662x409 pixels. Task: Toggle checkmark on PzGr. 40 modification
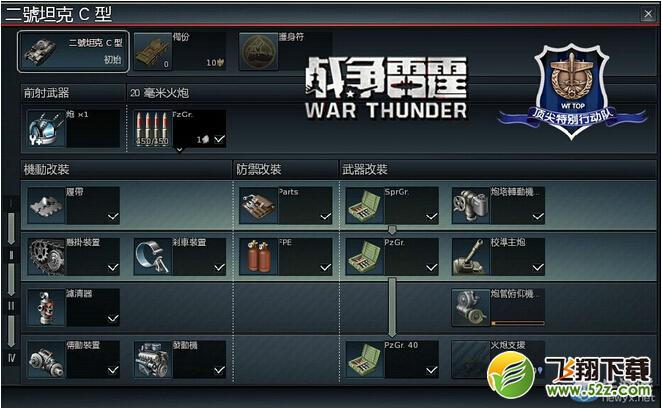click(431, 370)
